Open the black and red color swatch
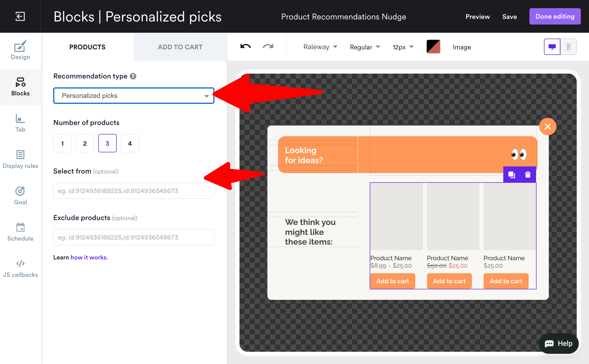 pos(433,47)
